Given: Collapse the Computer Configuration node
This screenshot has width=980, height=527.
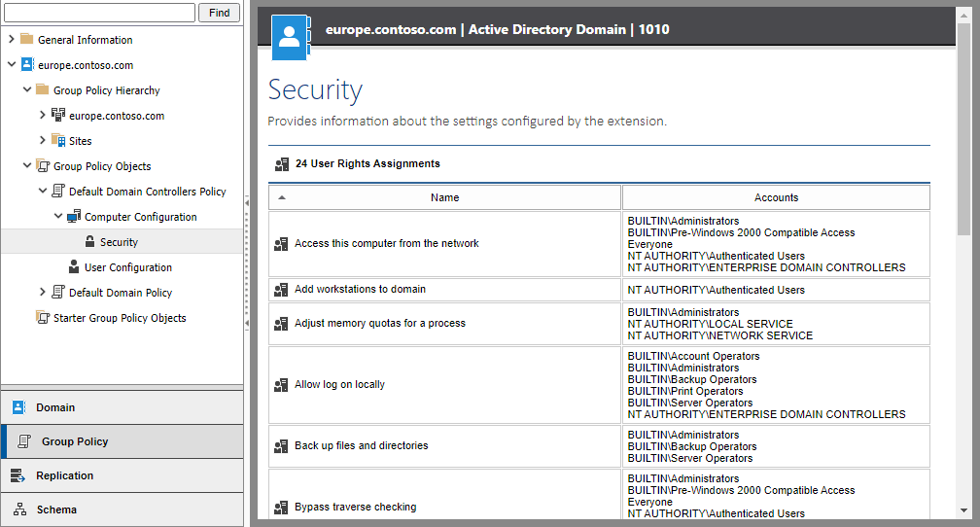Looking at the screenshot, I should click(58, 217).
